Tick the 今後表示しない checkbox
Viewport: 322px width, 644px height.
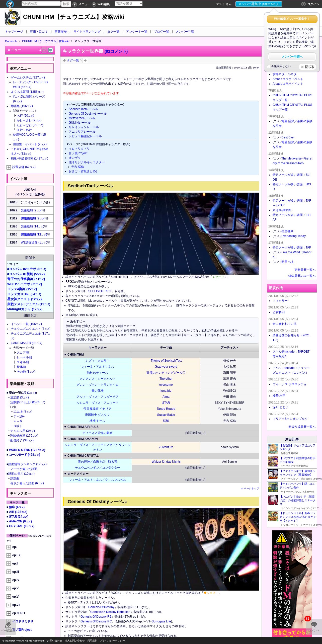(x=269, y=67)
